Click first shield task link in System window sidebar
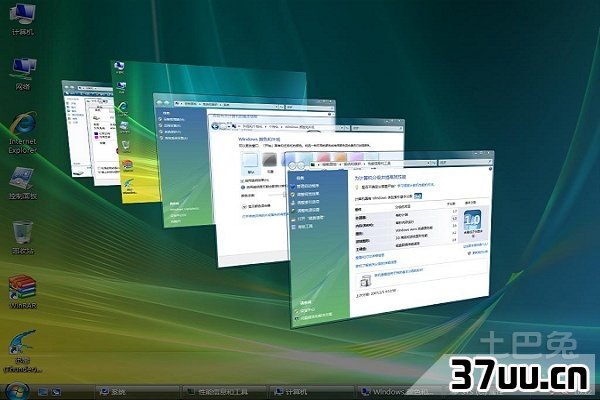Viewport: 600px width, 400px height. [x=173, y=119]
